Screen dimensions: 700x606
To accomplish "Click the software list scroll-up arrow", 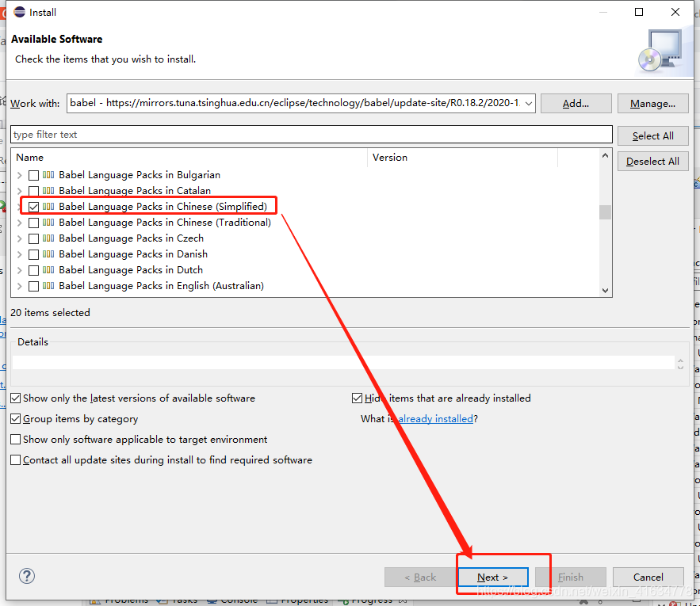I will click(x=605, y=156).
